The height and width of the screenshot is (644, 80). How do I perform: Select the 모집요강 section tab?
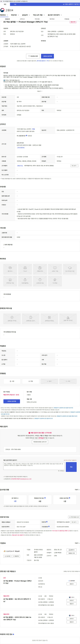click(7, 19)
